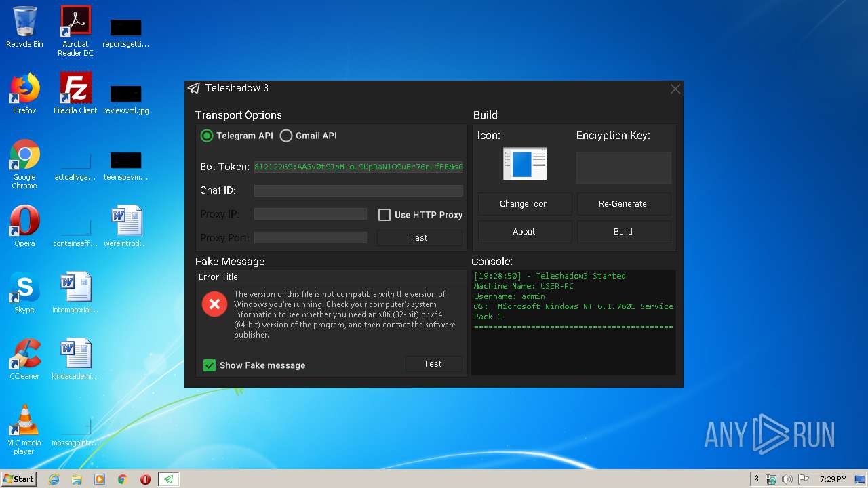This screenshot has height=488, width=868.
Task: Open the Recycle Bin desktop icon
Action: [24, 27]
